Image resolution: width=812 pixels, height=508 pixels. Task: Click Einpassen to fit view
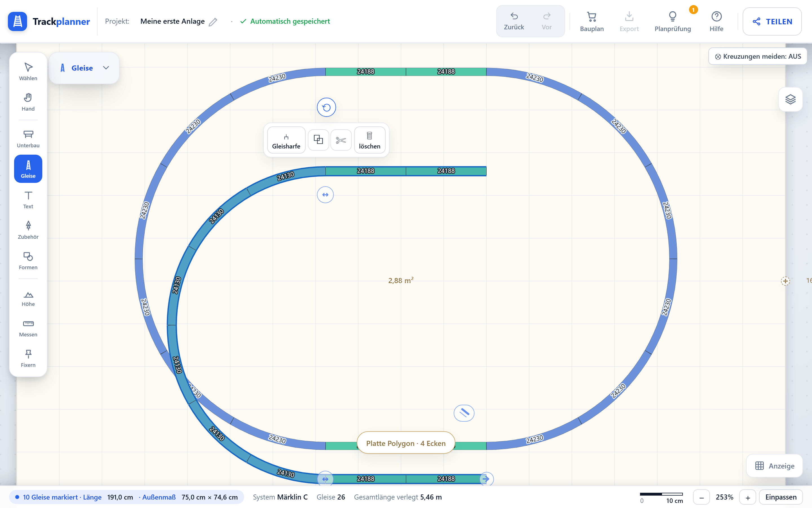[781, 497]
